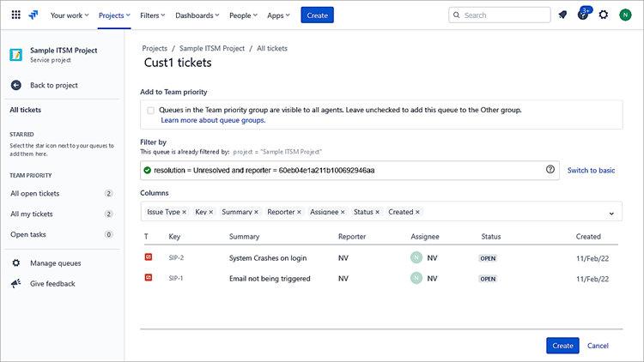Click the JQL filter query field
644x362 pixels.
pos(343,170)
